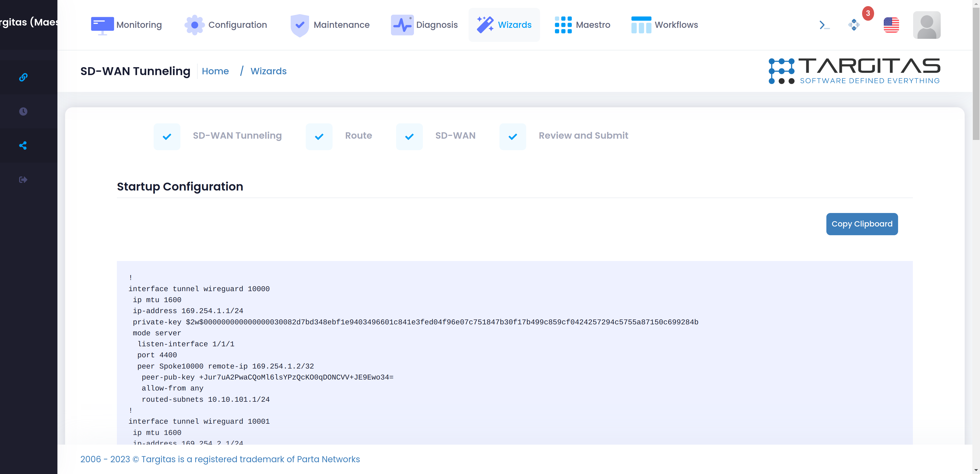Select the Route wizard step
This screenshot has height=474, width=980.
point(358,136)
